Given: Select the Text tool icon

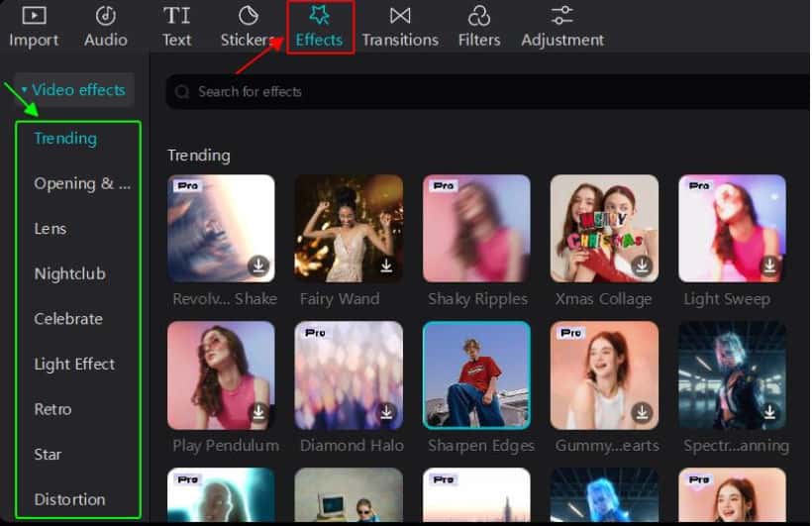Looking at the screenshot, I should (x=176, y=16).
